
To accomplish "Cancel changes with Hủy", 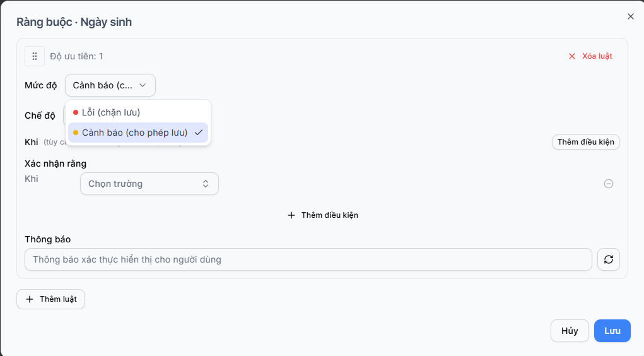I will tap(570, 331).
